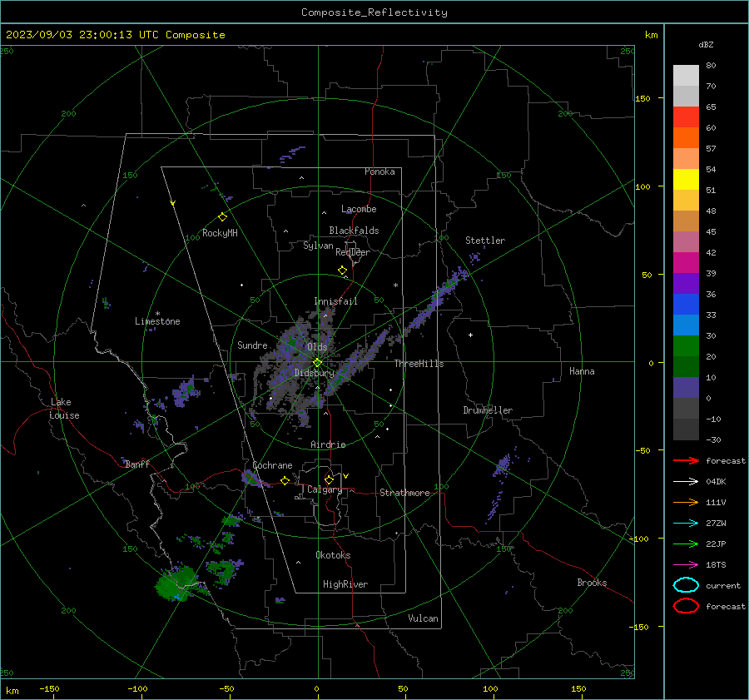The image size is (749, 700).
Task: Click the Blackfalds city label
Action: 354,231
